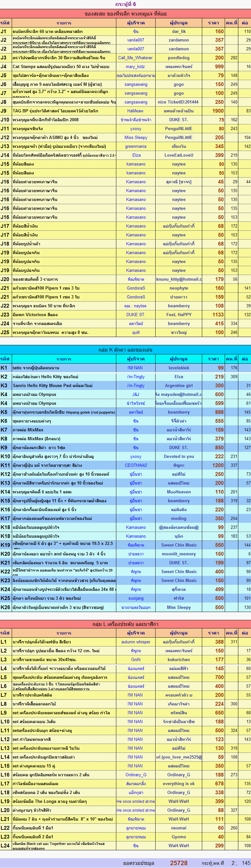The height and width of the screenshot is (868, 251).
Task: Click price 1200 in row K11
Action: click(218, 465)
